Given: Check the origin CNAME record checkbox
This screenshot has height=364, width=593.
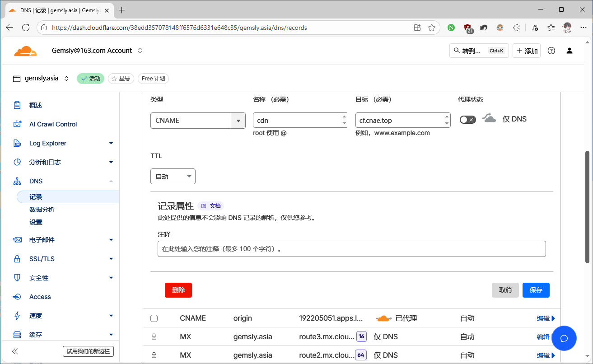Looking at the screenshot, I should coord(154,318).
